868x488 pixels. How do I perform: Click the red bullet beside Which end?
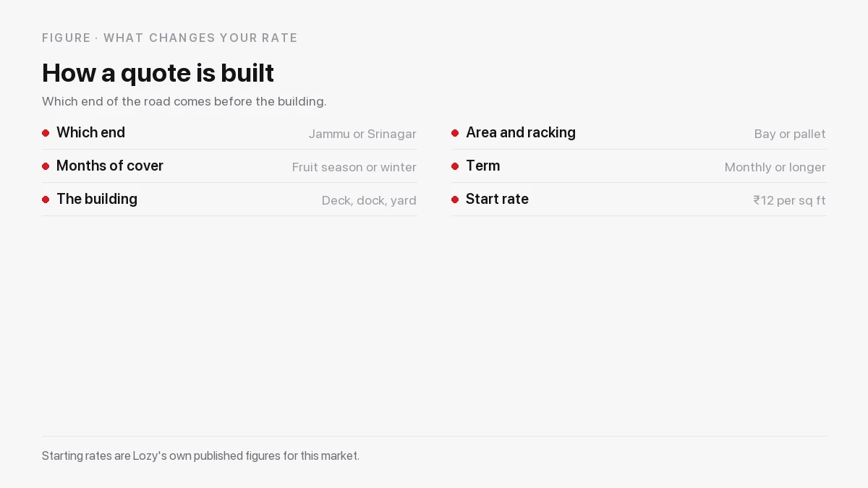pos(46,133)
